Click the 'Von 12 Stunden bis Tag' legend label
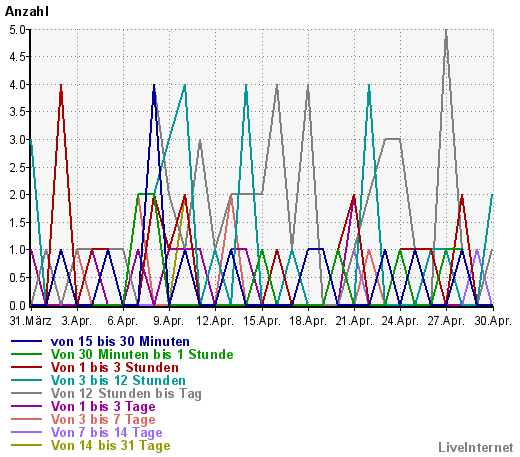Image resolution: width=520 pixels, height=457 pixels. [x=126, y=393]
